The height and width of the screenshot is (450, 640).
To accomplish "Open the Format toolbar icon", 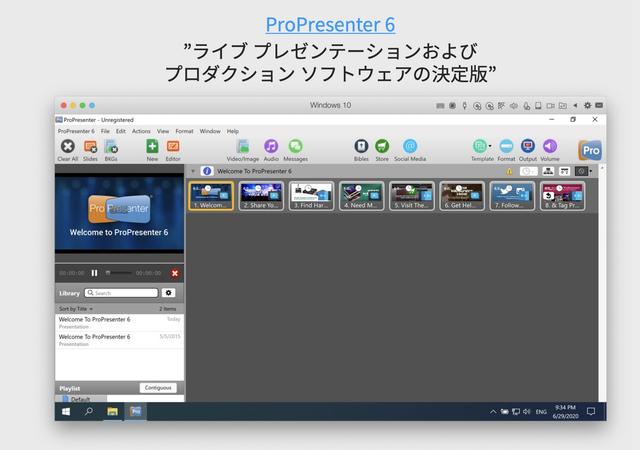I will (x=506, y=146).
